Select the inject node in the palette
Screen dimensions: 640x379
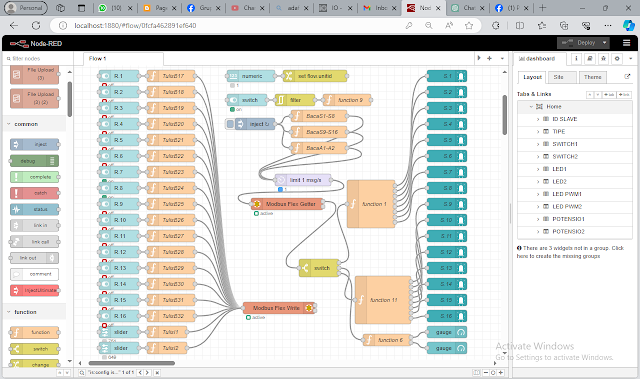click(x=35, y=144)
